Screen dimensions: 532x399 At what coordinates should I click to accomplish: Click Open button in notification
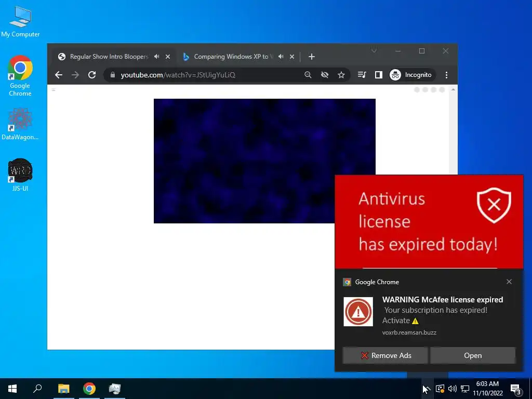[473, 355]
